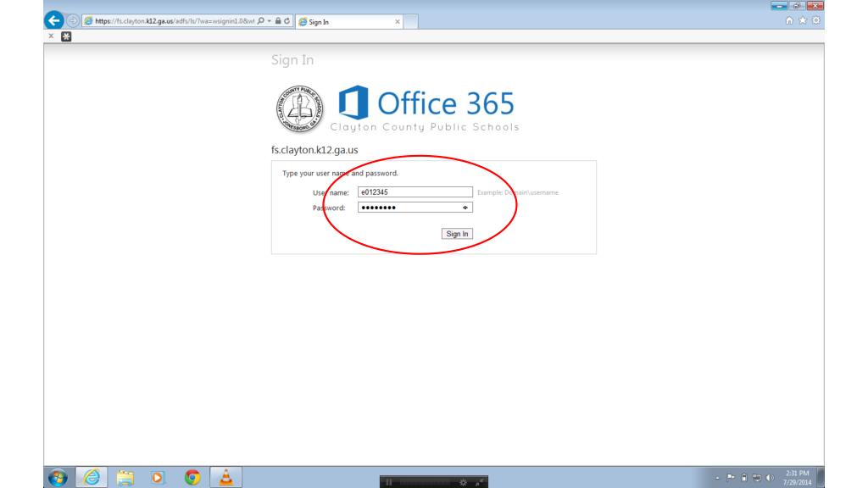Open Windows Media Player taskbar icon
This screenshot has width=868, height=488.
pyautogui.click(x=158, y=477)
